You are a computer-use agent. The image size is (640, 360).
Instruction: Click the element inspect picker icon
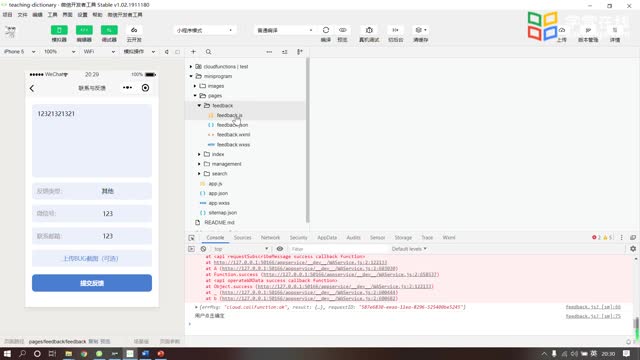191,238
